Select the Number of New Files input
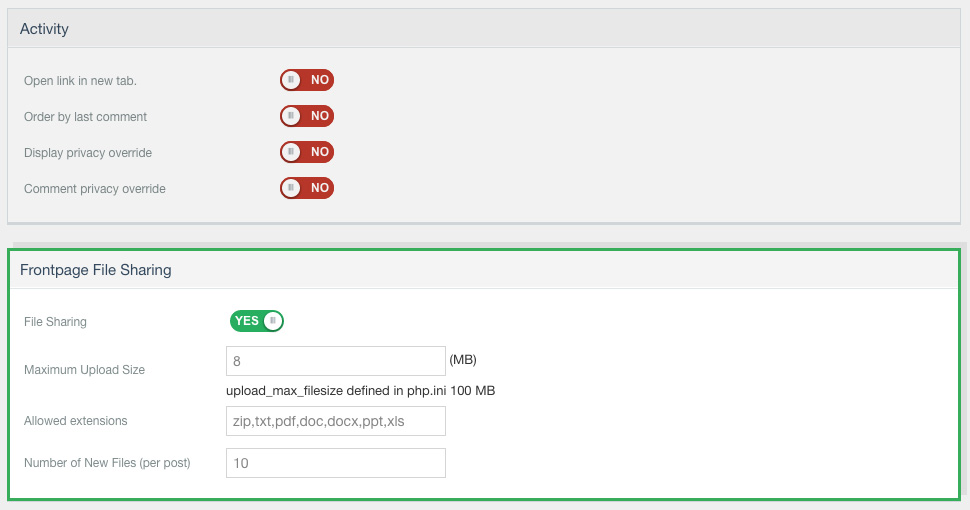The width and height of the screenshot is (970, 510). [x=336, y=463]
